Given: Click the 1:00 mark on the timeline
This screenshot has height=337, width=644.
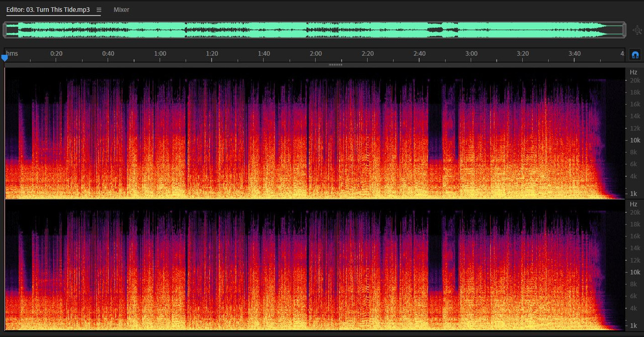Looking at the screenshot, I should [160, 53].
